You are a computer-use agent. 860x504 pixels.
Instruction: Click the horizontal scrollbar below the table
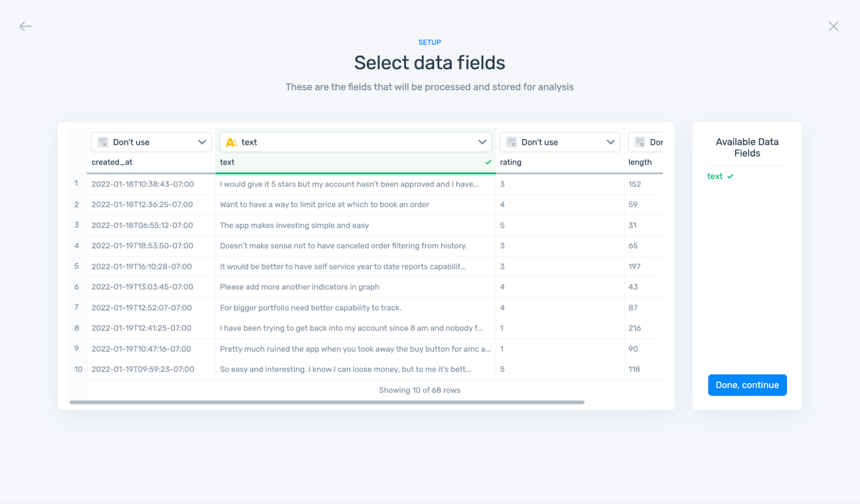coord(327,402)
